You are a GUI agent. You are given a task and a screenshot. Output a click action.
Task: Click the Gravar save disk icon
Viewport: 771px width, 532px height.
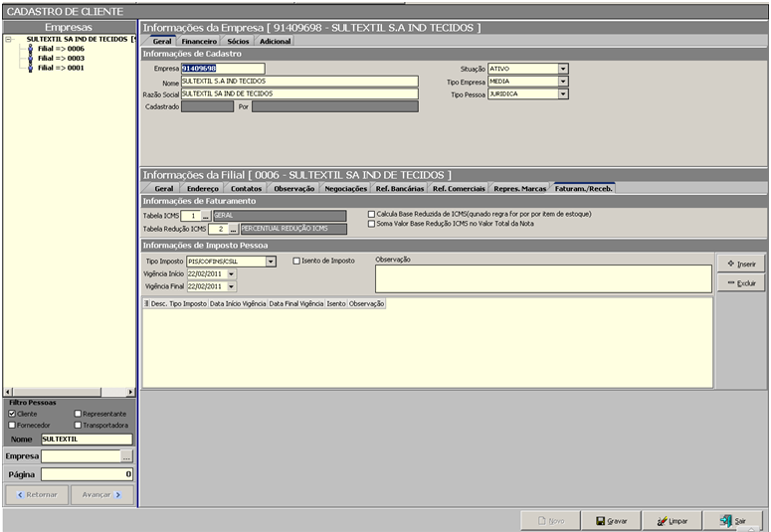[599, 521]
